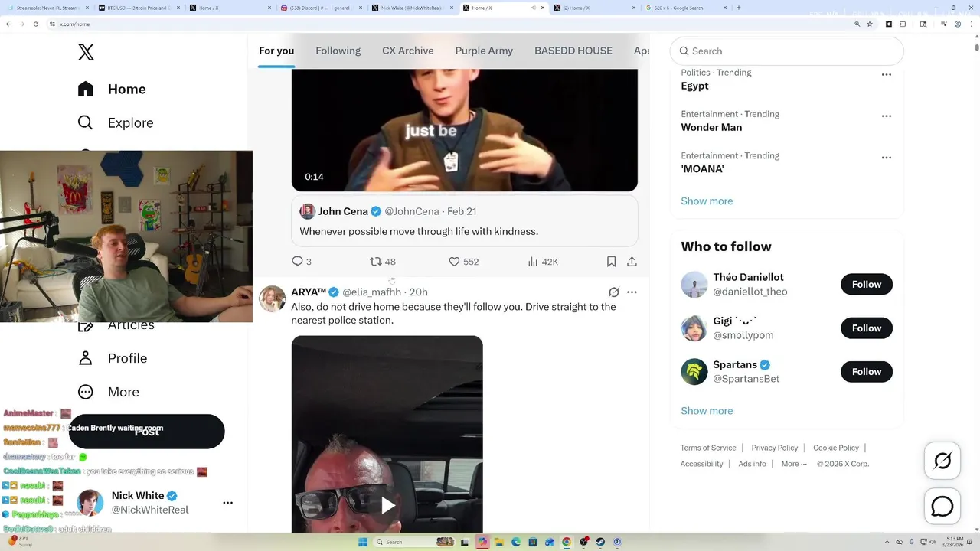
Task: Open a new browser tab
Action: tap(738, 8)
